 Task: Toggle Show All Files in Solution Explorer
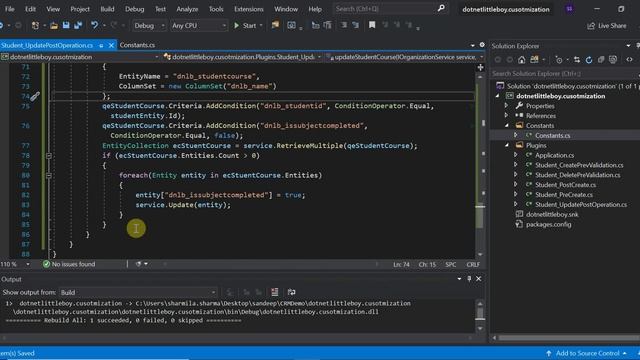coord(613,60)
